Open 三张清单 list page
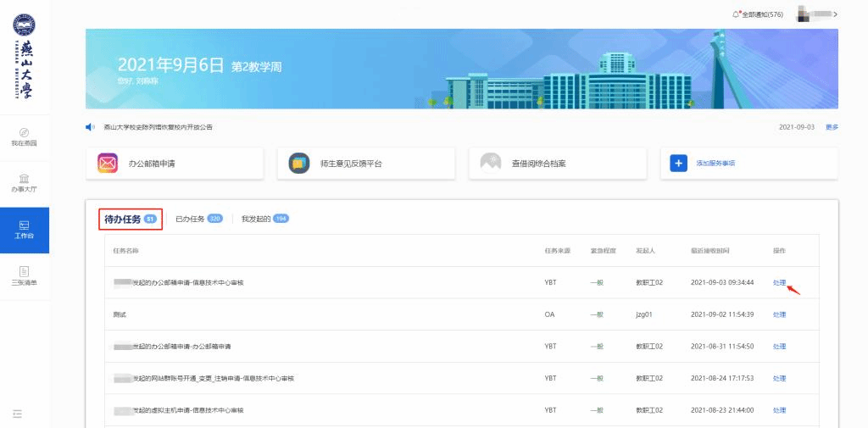Image resolution: width=868 pixels, height=428 pixels. tap(24, 275)
